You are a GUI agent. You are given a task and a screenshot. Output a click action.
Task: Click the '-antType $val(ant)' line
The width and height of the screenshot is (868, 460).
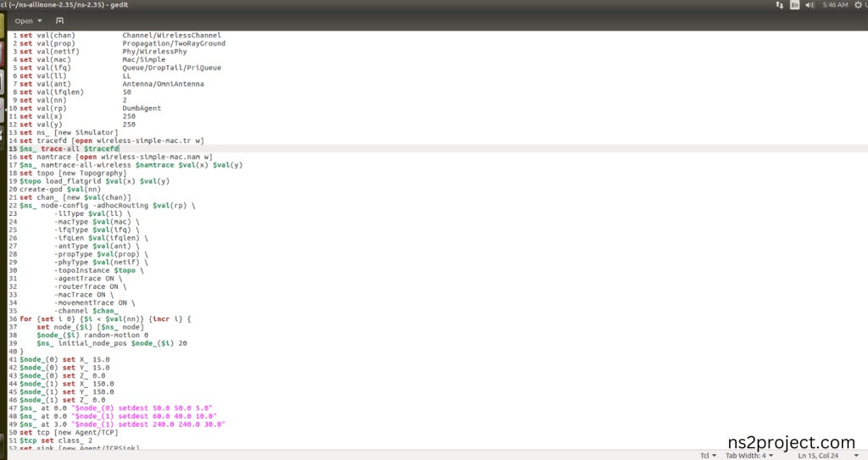[97, 247]
